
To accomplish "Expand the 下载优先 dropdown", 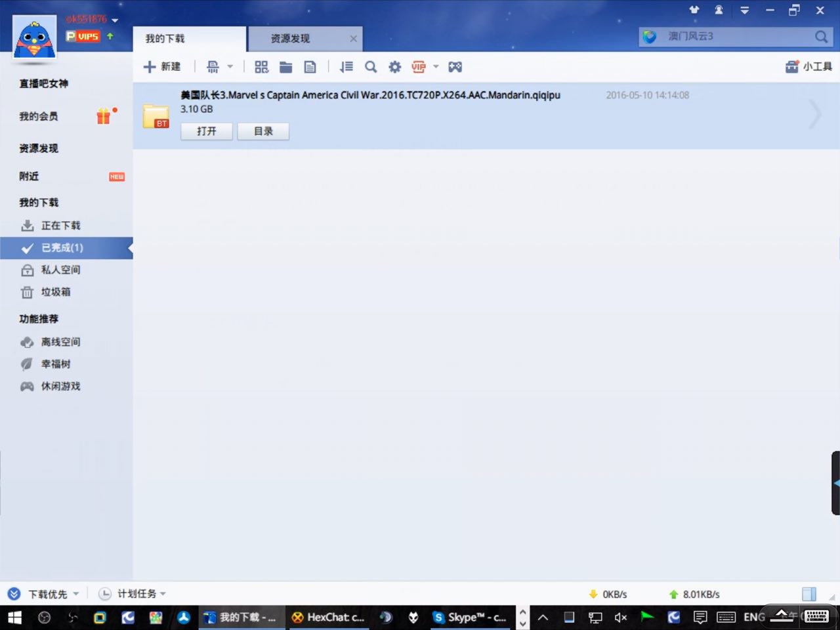I will tap(75, 594).
